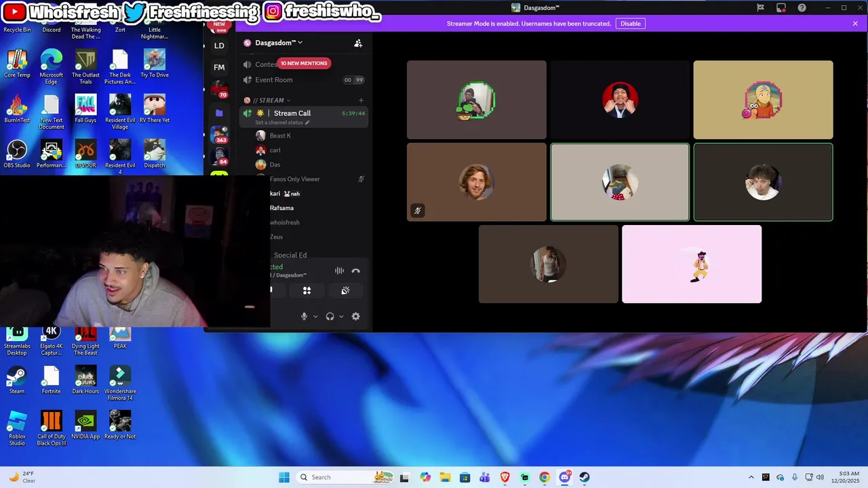Open Discord user settings gear
The height and width of the screenshot is (488, 868).
[x=355, y=317]
